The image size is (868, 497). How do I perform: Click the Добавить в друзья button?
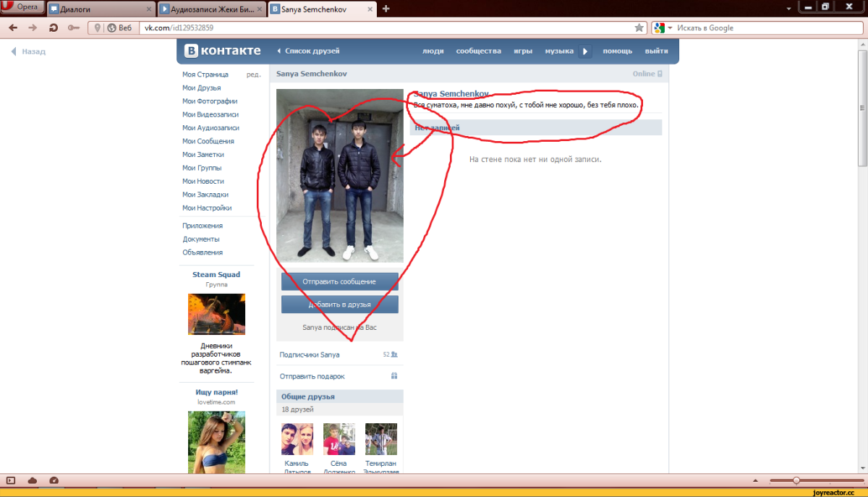[x=339, y=305]
